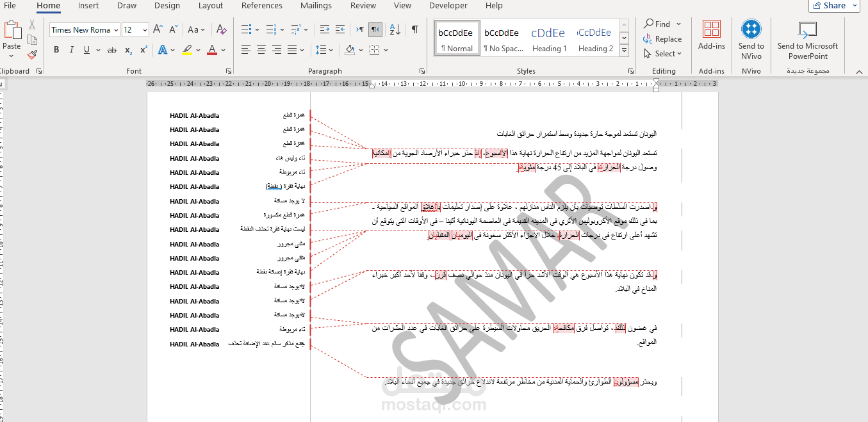868x422 pixels.
Task: Apply superscript formatting
Action: (x=143, y=50)
